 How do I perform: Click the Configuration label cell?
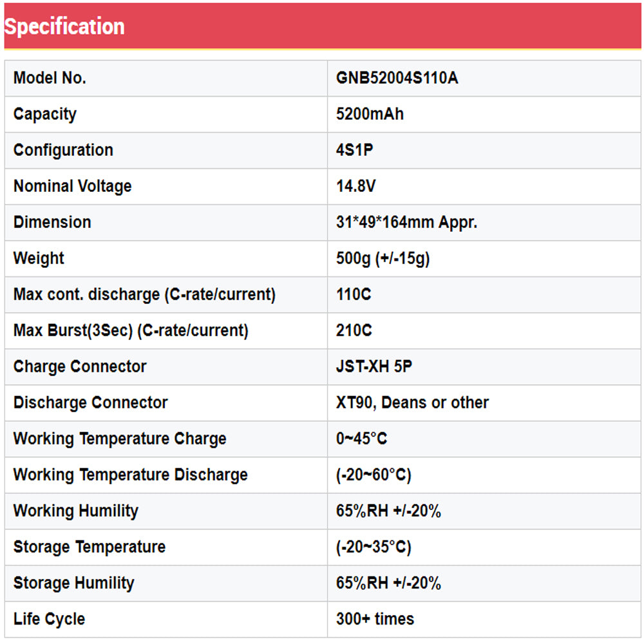click(63, 151)
